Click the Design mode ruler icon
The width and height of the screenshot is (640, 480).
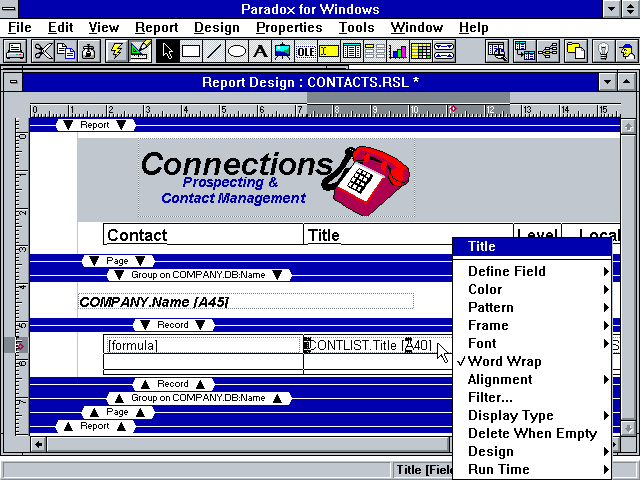[140, 51]
